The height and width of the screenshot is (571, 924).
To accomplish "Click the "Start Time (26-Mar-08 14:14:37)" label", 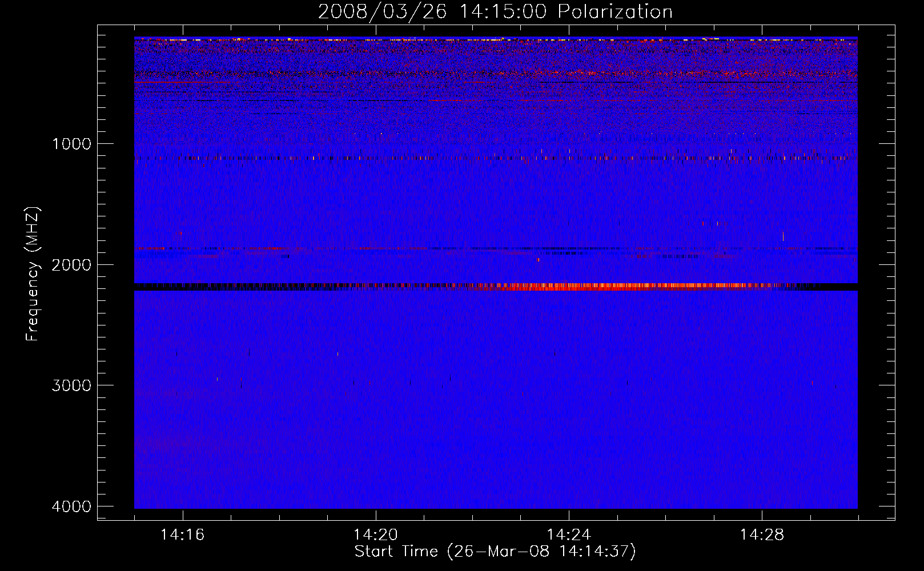I will (495, 552).
